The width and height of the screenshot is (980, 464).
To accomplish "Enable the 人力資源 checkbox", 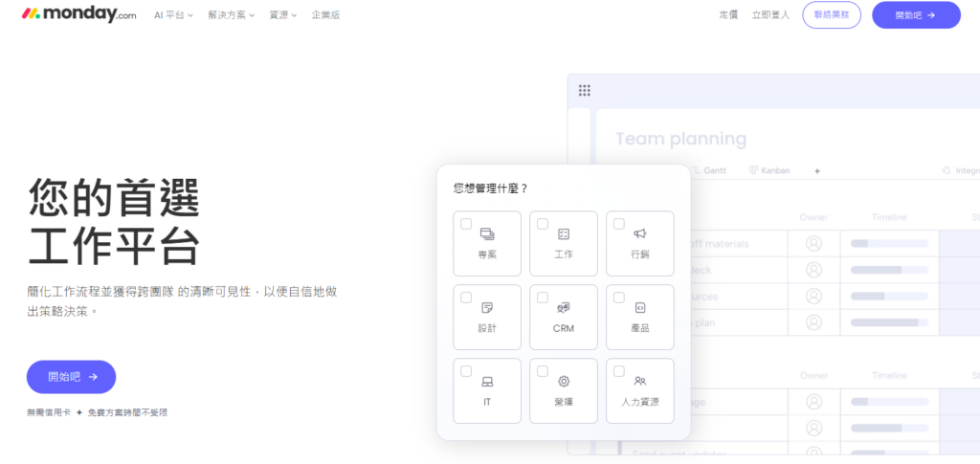I will click(x=619, y=371).
